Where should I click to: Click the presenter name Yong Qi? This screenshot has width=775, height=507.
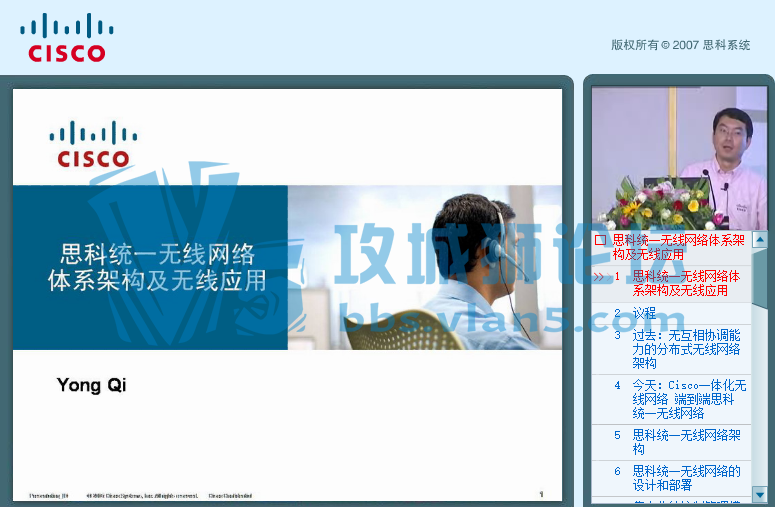91,385
